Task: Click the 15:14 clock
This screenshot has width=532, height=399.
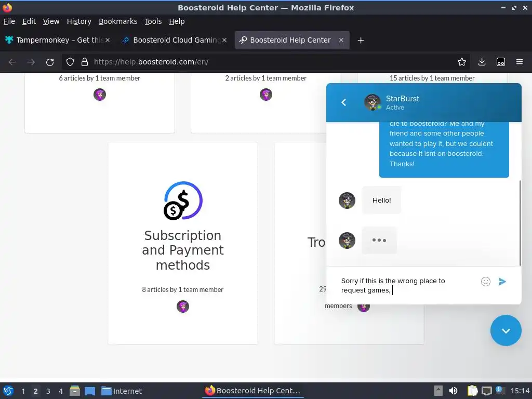Action: (520, 391)
